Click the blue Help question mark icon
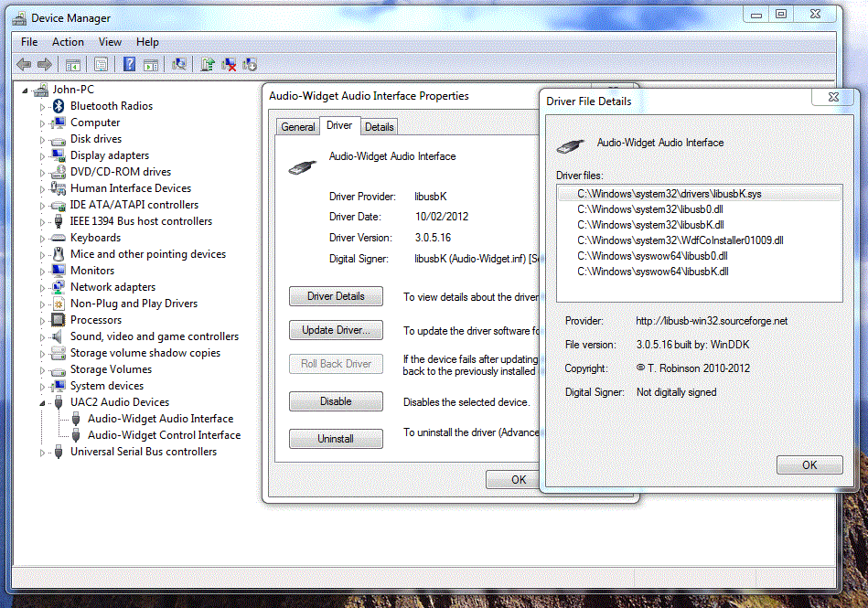 pos(129,65)
